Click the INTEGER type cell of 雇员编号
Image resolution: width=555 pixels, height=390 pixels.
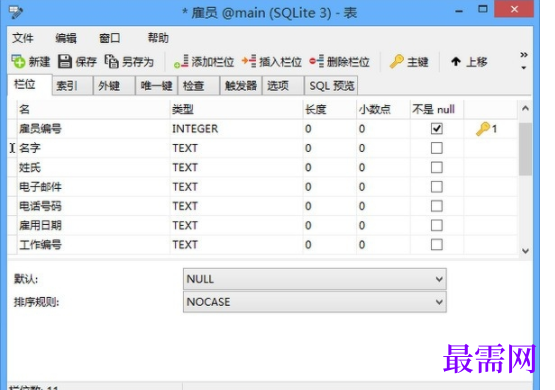pos(236,128)
